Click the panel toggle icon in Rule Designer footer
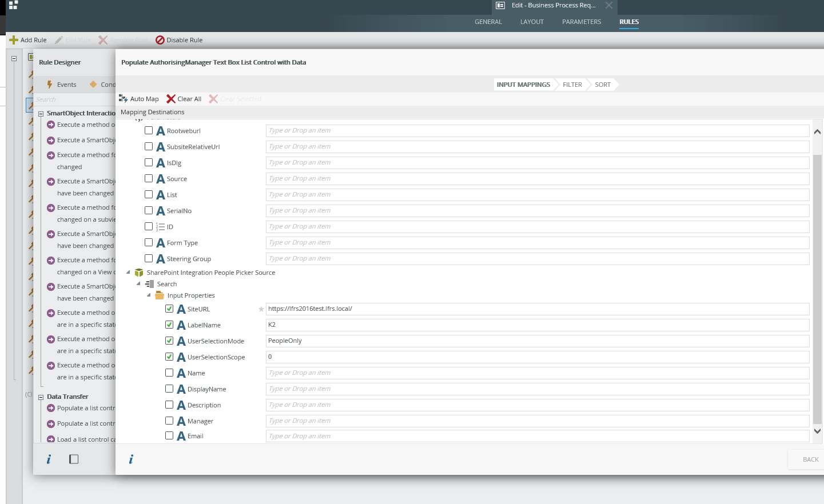Screen dimensions: 824x504 74,459
